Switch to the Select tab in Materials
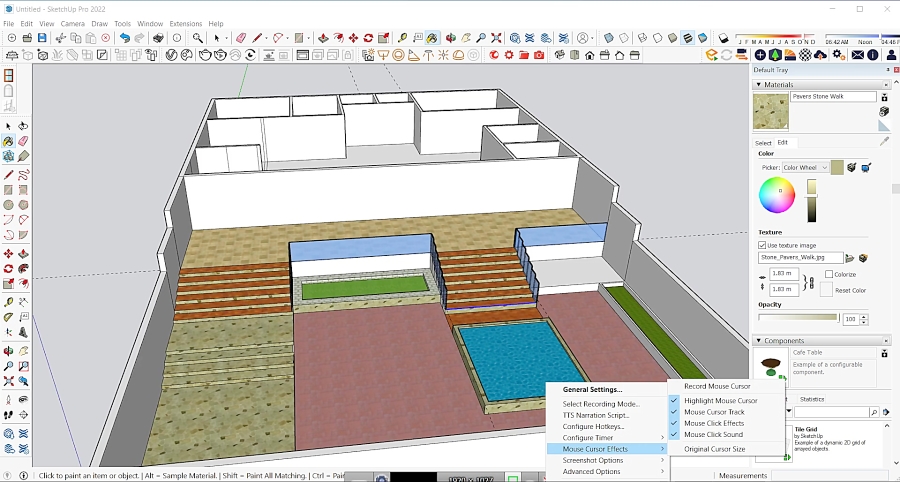Screen dimensions: 900x482 763,143
